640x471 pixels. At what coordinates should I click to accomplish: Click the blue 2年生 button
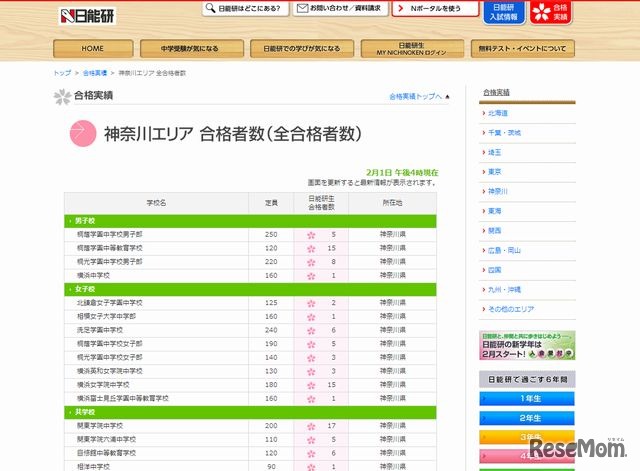tap(527, 418)
